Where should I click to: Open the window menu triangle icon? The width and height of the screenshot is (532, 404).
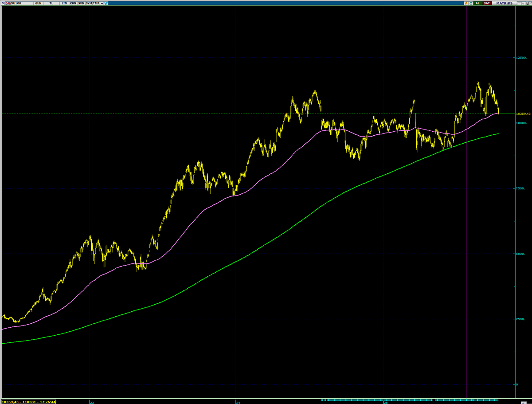click(519, 3)
